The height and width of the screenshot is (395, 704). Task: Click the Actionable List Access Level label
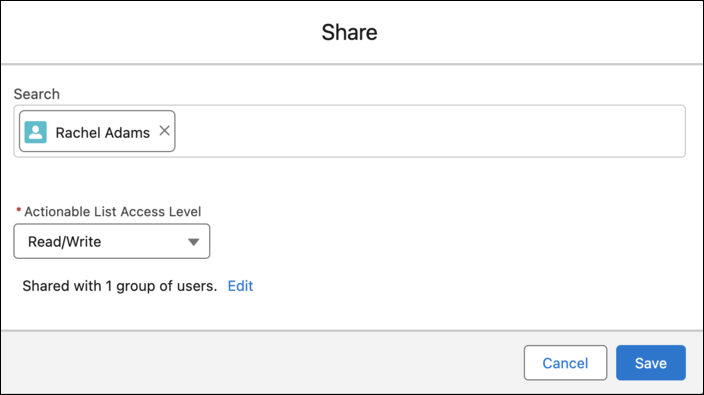pos(113,211)
